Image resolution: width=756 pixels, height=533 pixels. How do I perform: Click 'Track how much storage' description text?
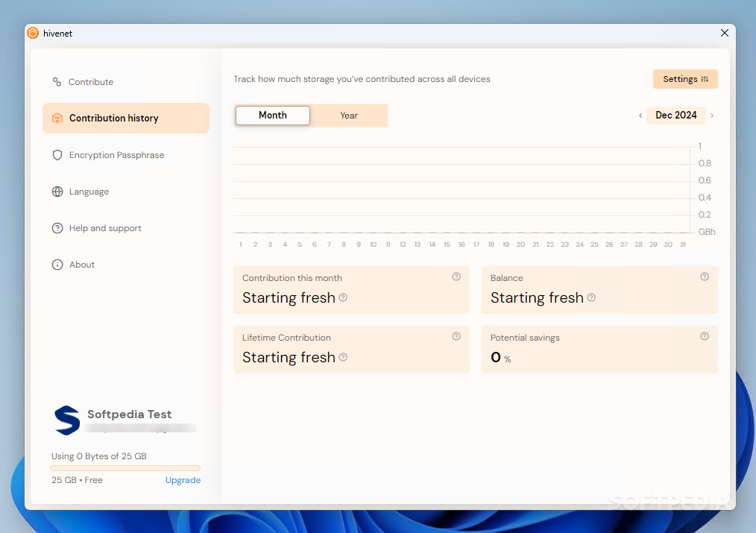click(362, 79)
